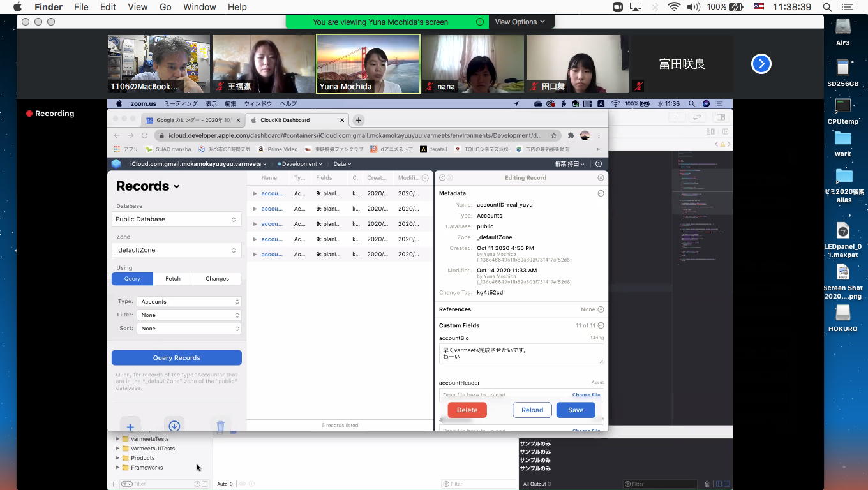Open the File menu

[x=81, y=7]
